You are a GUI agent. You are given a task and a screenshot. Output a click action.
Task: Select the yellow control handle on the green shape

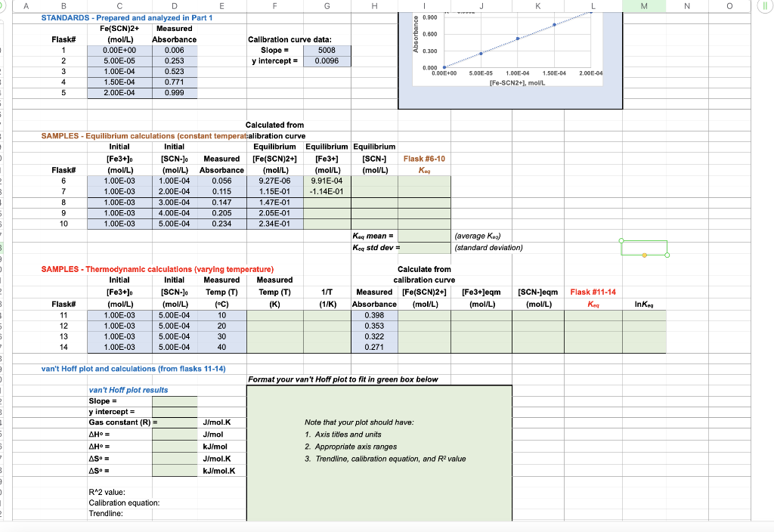[x=644, y=255]
